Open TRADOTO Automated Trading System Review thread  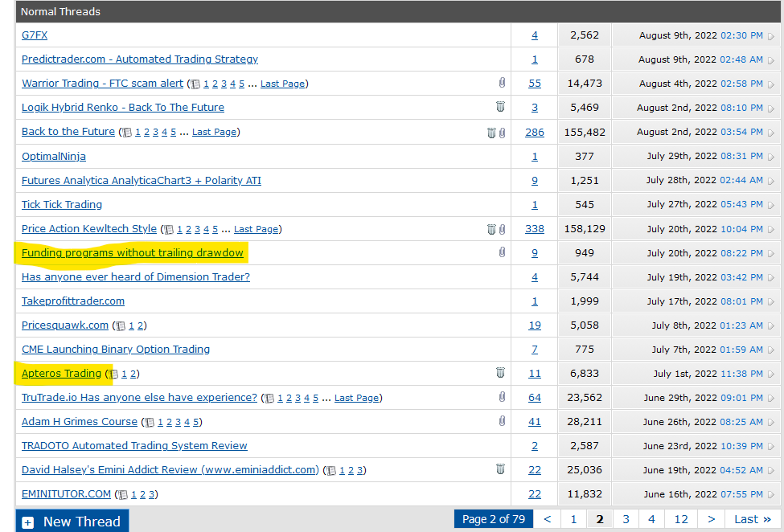point(134,445)
